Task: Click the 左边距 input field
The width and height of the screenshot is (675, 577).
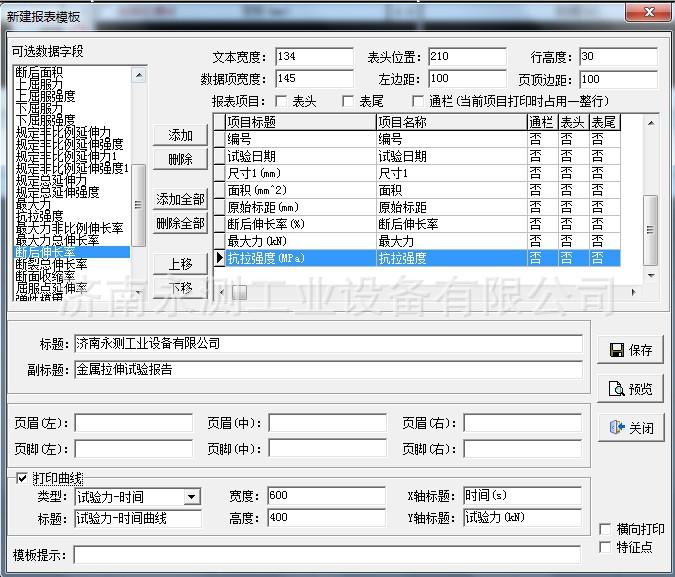Action: (468, 79)
